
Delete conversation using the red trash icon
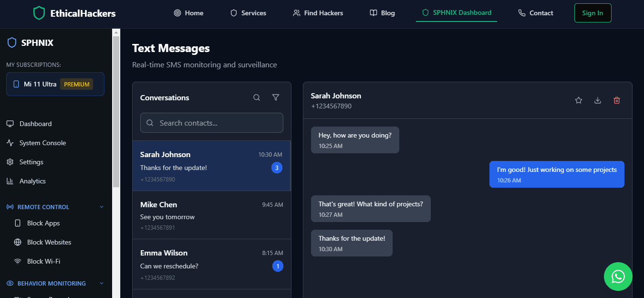pos(617,100)
